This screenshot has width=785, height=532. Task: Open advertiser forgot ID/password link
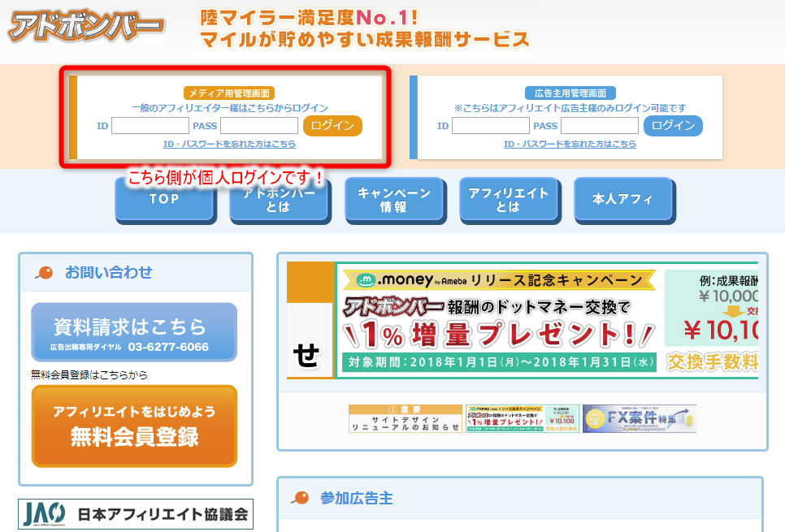pyautogui.click(x=570, y=144)
